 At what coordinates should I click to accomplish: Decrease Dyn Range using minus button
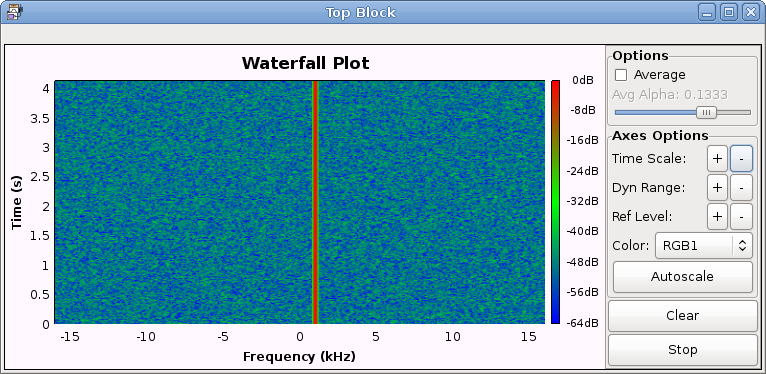[x=741, y=188]
